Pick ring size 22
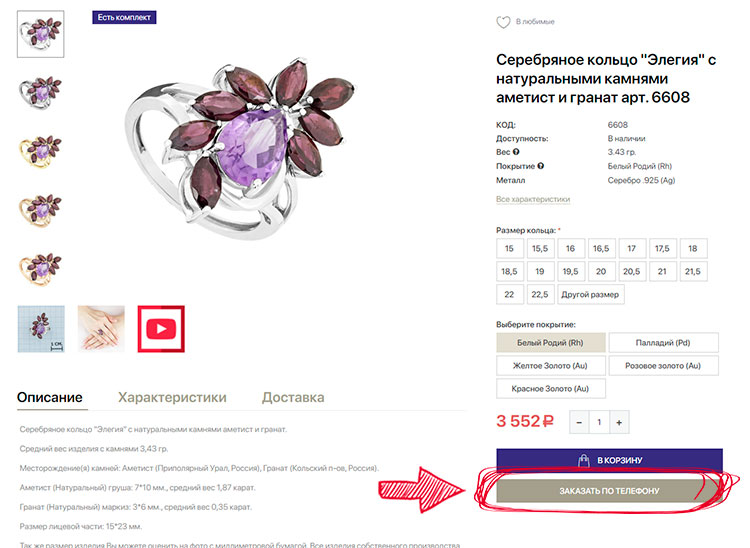This screenshot has height=548, width=750. point(509,294)
